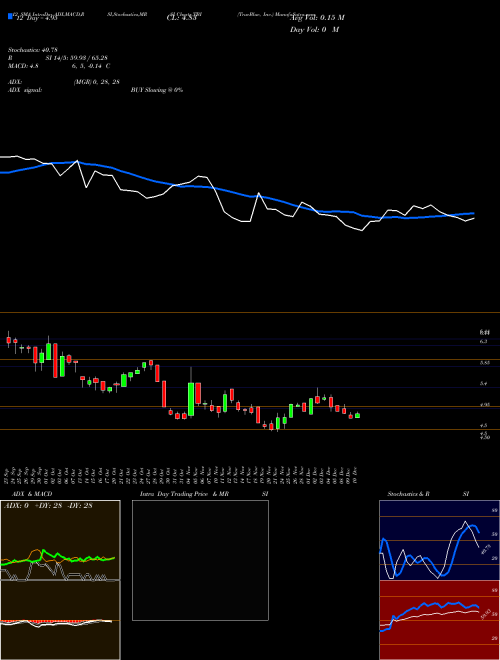Select the 'MACD: 4.8' label
500x660 pixels.
coord(23,66)
